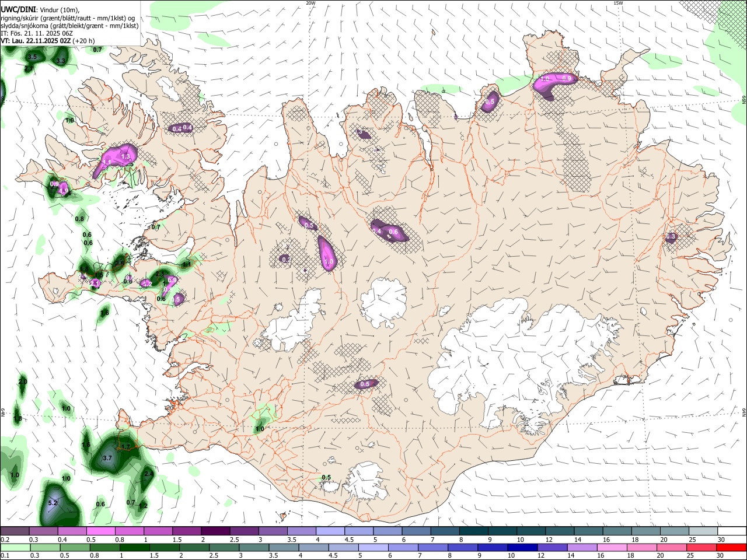The width and height of the screenshot is (747, 560).
Task: Click the 'IT: Fös. 21. 11. 2025 06Z' line
Action: (x=36, y=33)
